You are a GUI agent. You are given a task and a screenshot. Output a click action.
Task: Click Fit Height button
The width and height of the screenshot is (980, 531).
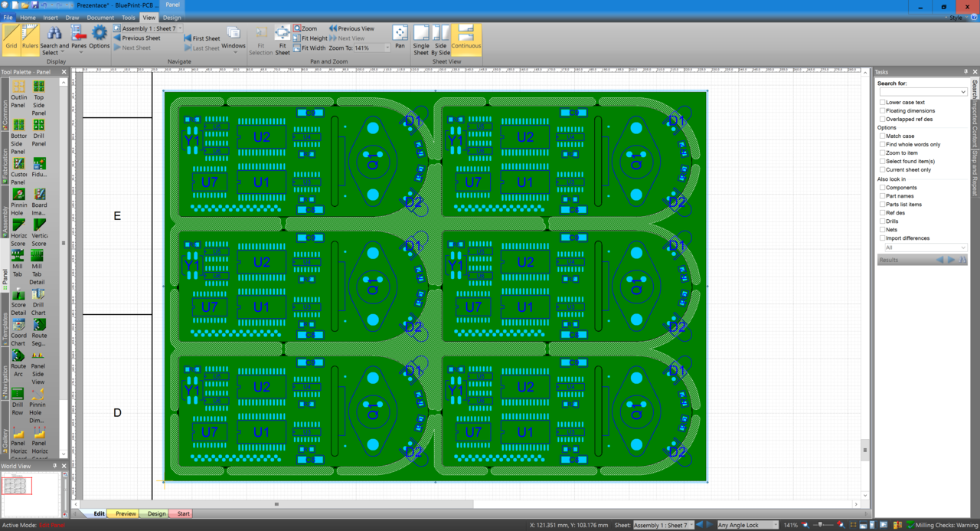point(310,38)
